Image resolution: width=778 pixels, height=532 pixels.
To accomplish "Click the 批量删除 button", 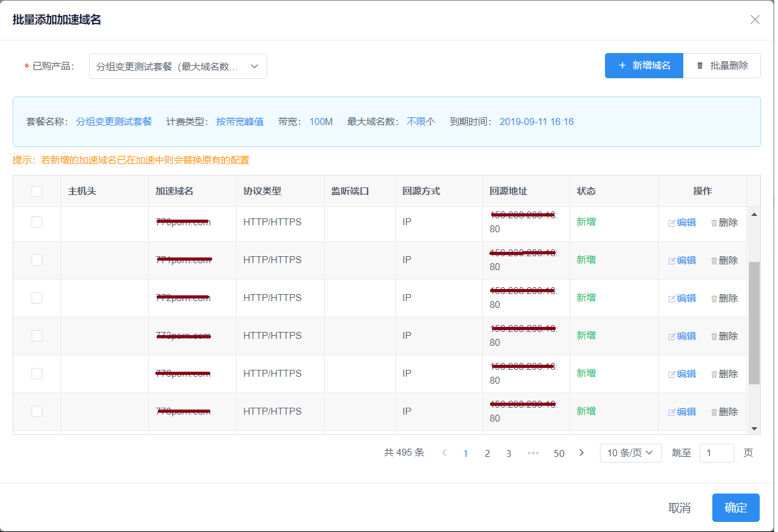I will (722, 66).
